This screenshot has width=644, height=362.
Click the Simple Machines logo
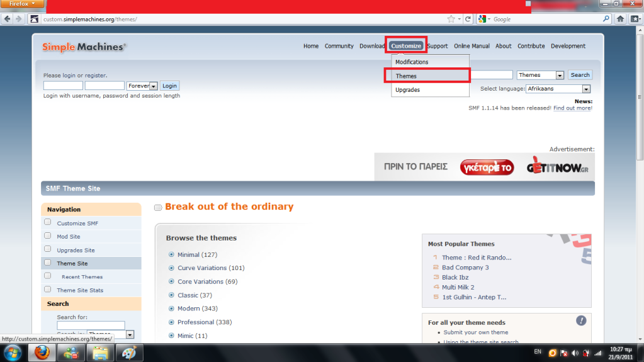click(x=84, y=47)
